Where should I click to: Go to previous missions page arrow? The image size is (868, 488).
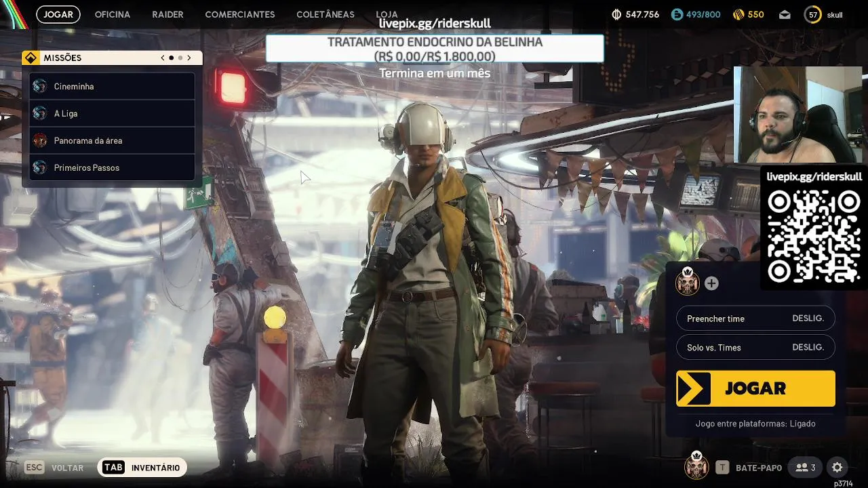pos(163,58)
